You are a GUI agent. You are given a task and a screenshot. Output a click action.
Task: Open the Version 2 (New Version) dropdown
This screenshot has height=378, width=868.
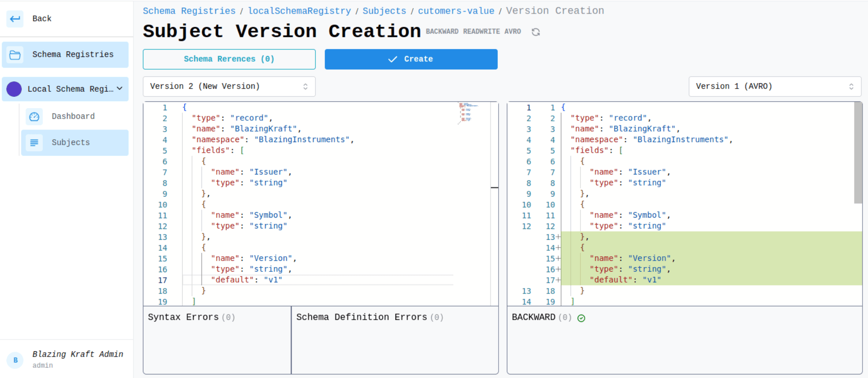point(229,86)
